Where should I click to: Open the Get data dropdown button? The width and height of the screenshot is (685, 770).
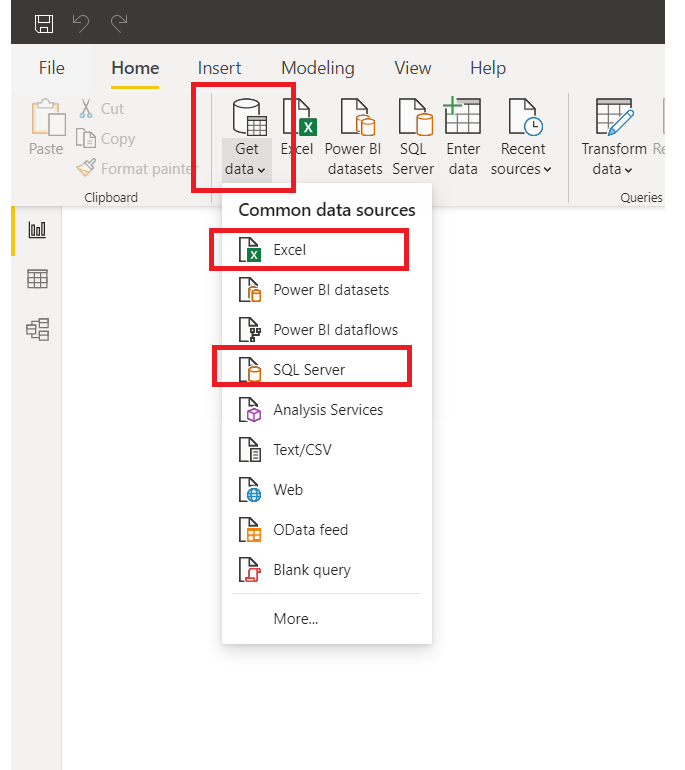pos(247,138)
